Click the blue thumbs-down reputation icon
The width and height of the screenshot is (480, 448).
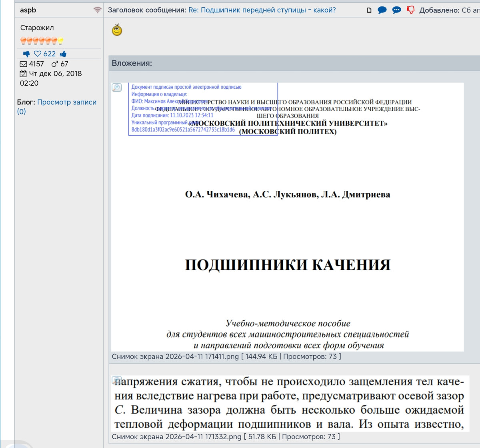(x=26, y=54)
